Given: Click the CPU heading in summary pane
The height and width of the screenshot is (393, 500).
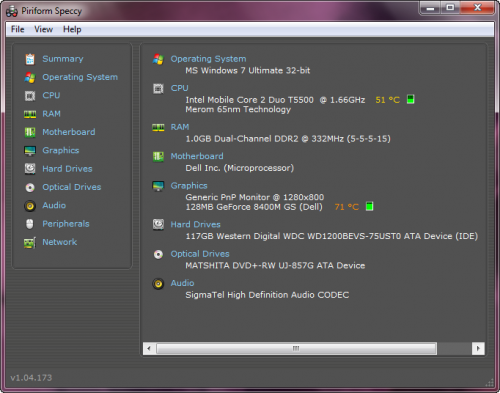Looking at the screenshot, I should coord(179,88).
